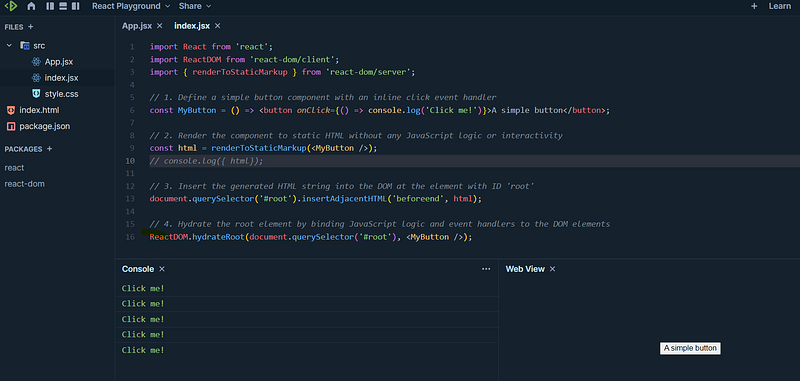Click the src folder icon

[24, 45]
